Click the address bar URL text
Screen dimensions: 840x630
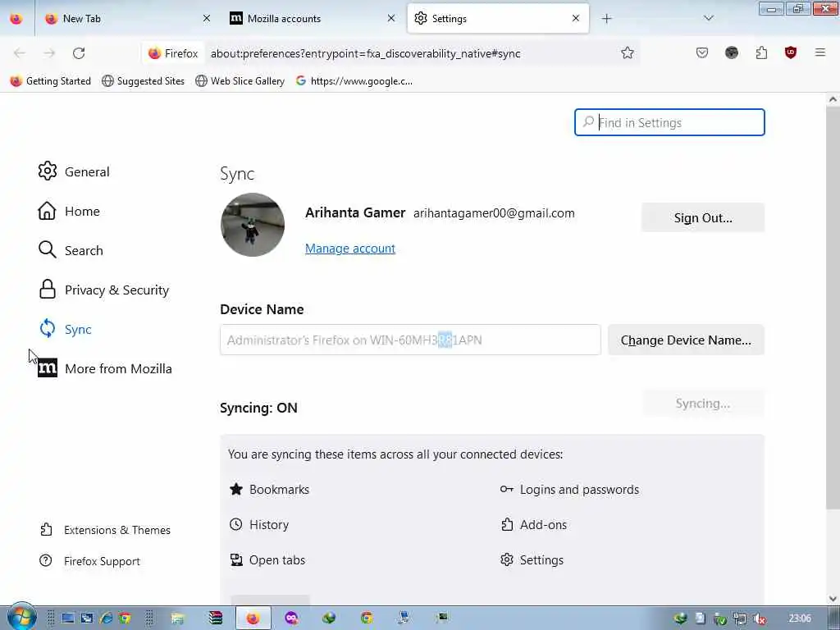(x=365, y=53)
